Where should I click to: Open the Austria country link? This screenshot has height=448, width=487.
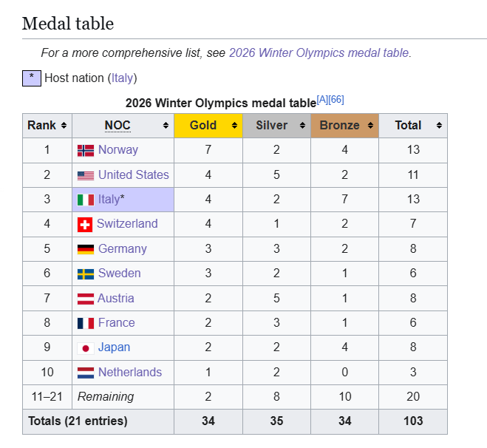(116, 298)
